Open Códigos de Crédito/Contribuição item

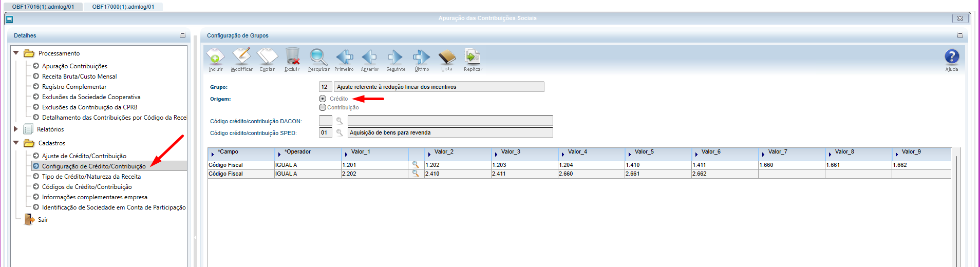tap(87, 187)
